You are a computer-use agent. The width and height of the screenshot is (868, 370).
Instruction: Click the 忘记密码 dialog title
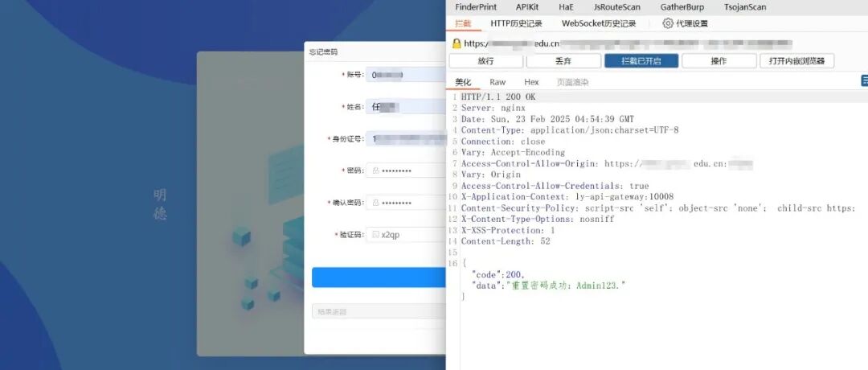tap(323, 52)
